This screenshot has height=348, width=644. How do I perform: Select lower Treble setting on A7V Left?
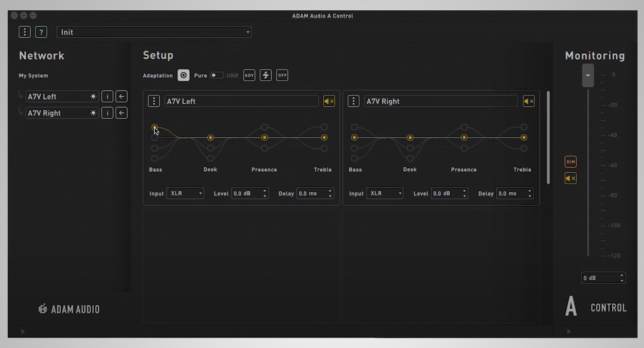324,148
